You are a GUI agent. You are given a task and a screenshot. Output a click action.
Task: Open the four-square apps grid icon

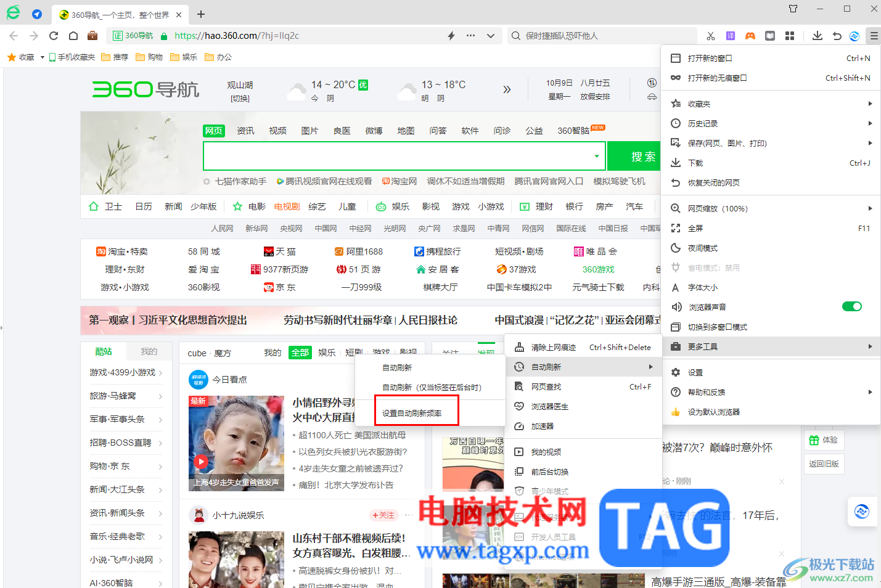click(790, 36)
